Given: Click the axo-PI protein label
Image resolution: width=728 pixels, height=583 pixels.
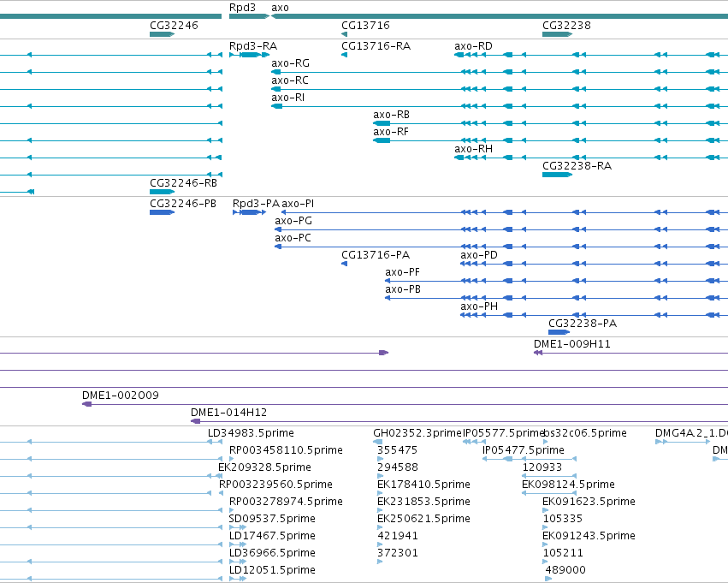Looking at the screenshot, I should point(298,204).
